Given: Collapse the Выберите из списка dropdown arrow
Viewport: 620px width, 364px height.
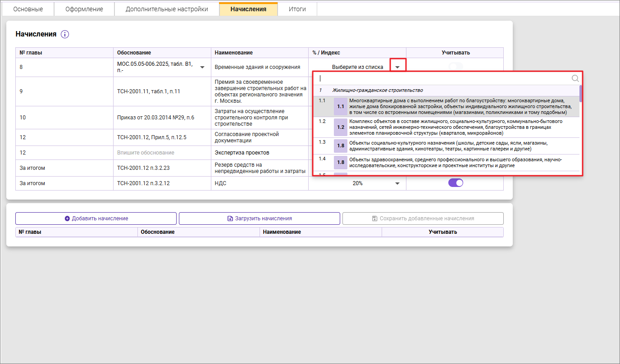Looking at the screenshot, I should click(x=397, y=67).
